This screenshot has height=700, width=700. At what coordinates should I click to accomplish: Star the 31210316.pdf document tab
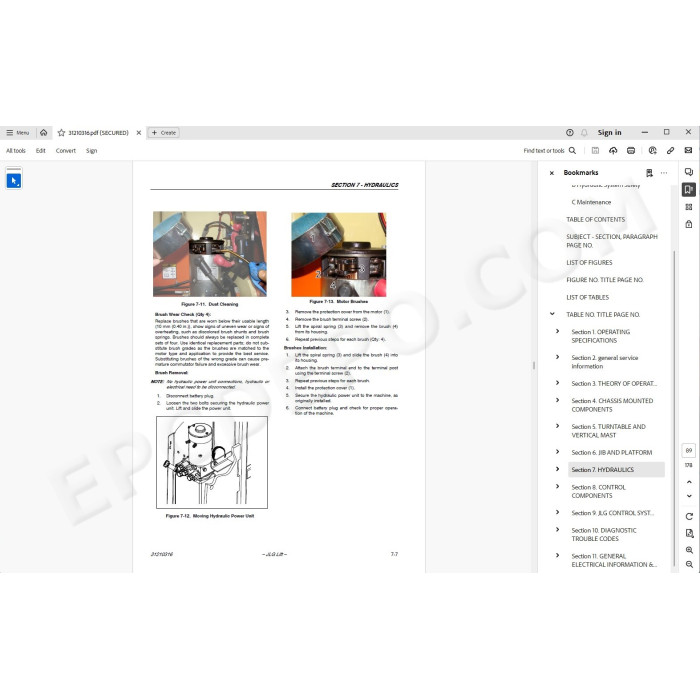(x=62, y=133)
